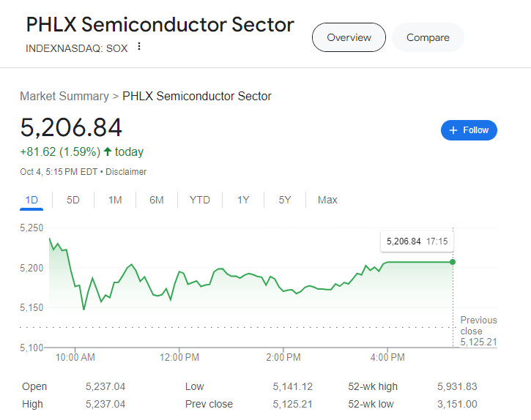Follow the PHLX Semiconductor Sector index
Screen dimensions: 531x420
point(469,130)
